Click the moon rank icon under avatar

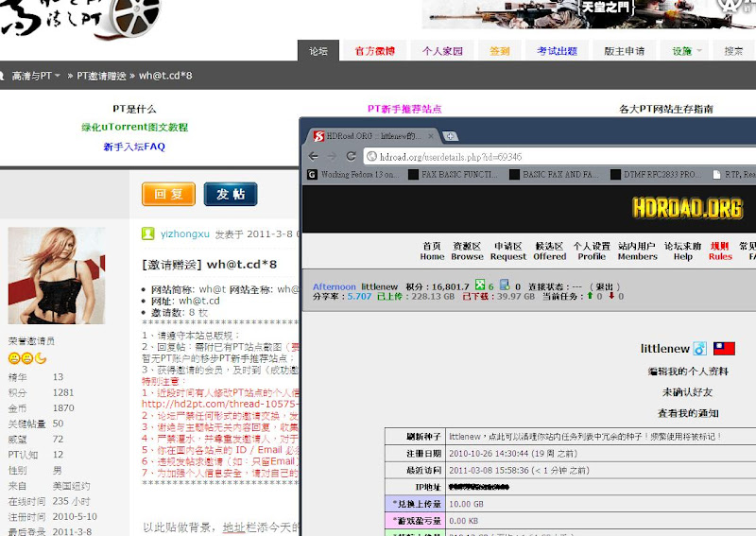click(x=41, y=358)
